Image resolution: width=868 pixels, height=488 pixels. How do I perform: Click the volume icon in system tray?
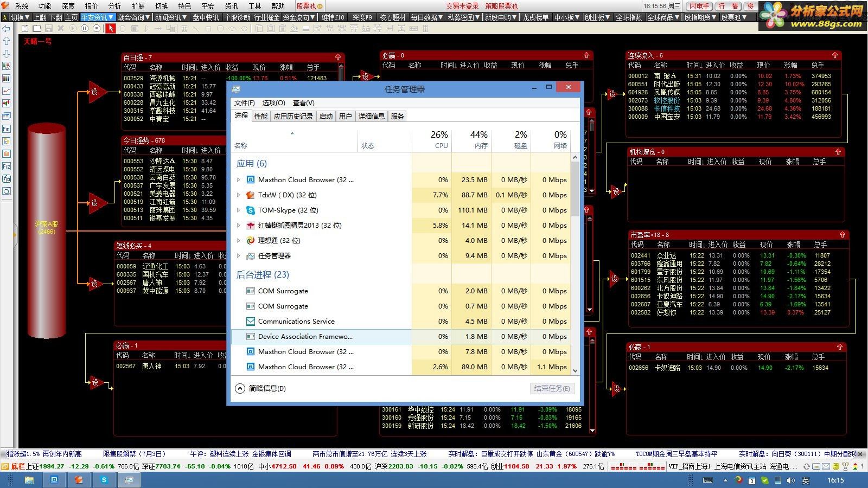coord(790,480)
